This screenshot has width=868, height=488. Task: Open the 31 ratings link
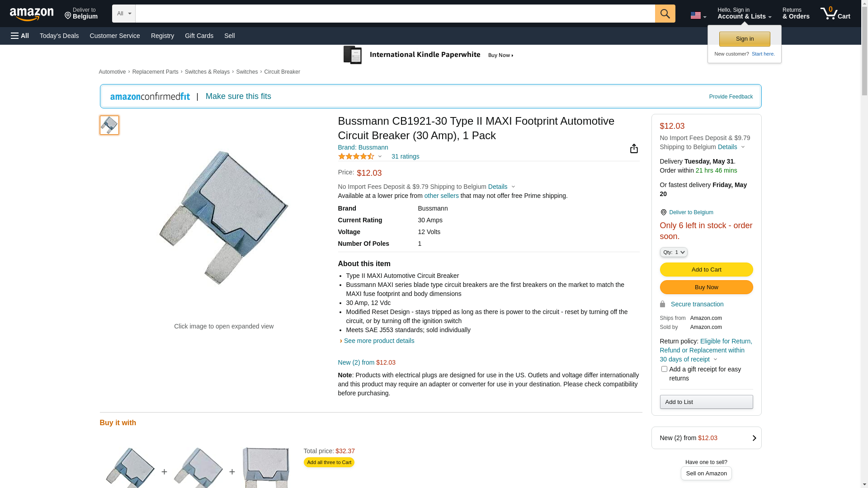coord(405,156)
